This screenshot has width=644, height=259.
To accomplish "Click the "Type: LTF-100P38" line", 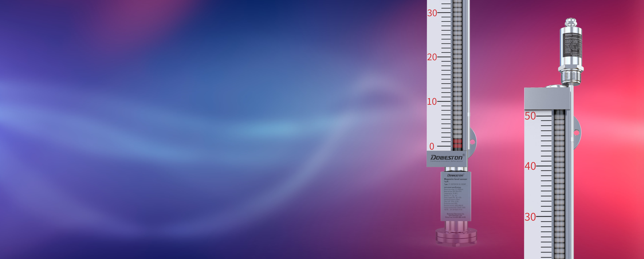I will 455,184.
